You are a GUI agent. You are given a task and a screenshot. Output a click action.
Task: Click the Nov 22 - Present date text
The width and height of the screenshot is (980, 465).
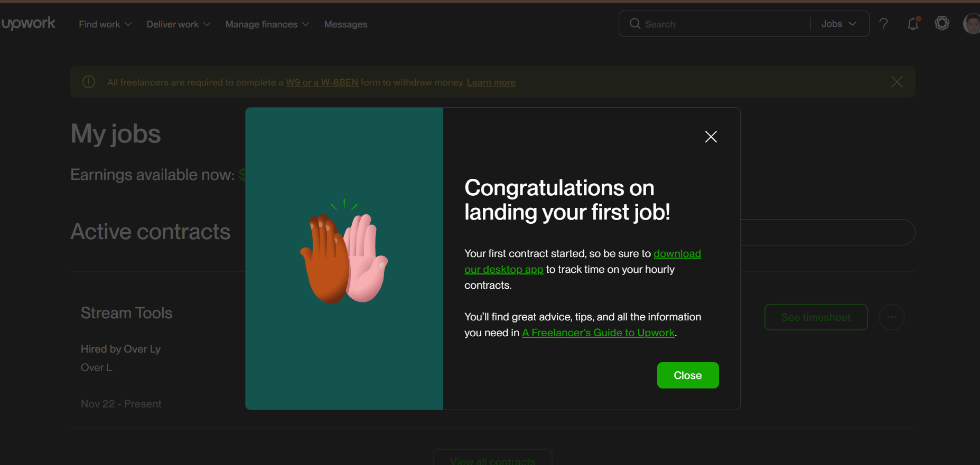click(x=121, y=404)
